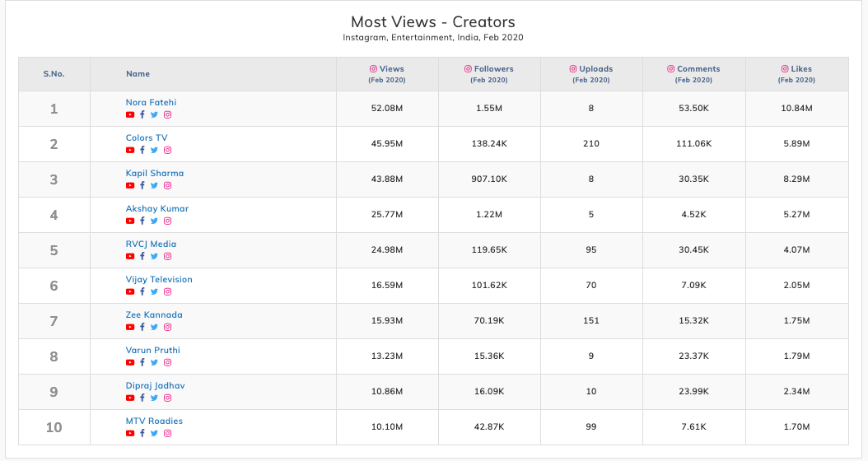Click the Uploads column header
The image size is (868, 461).
591,69
